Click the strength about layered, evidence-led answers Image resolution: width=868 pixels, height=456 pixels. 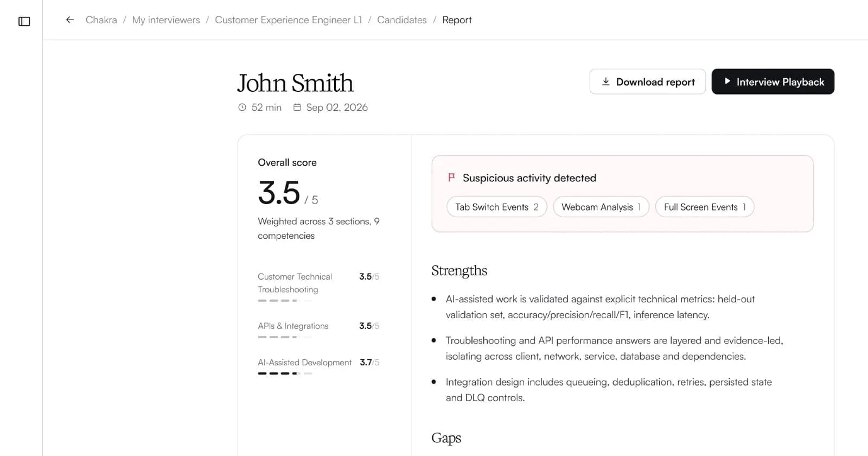coord(615,349)
